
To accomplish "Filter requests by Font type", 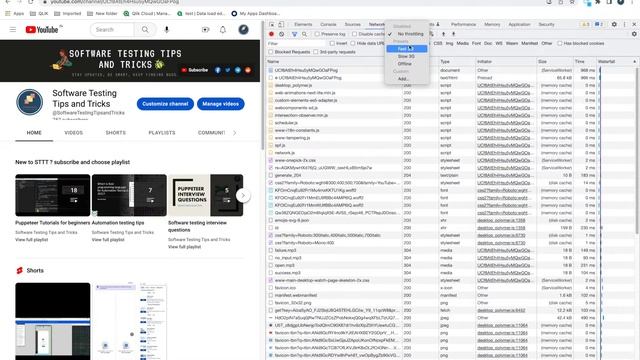I will [x=476, y=43].
